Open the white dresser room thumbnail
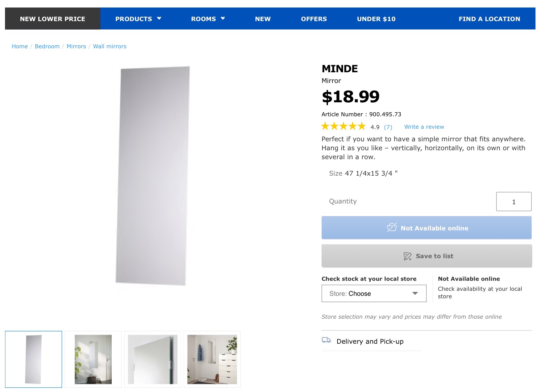Viewport: 550px width, 392px height. [212, 359]
